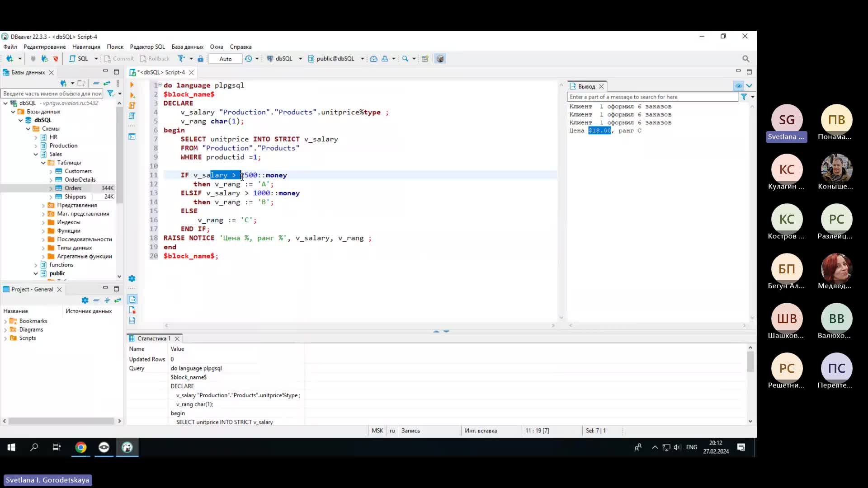Open the Редактор SQL menu
868x488 pixels.
[147, 47]
